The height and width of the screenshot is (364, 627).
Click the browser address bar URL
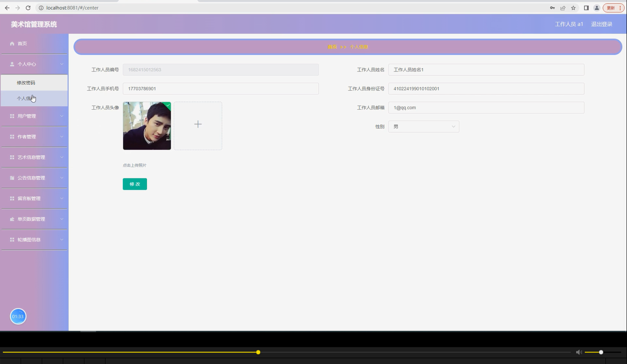72,8
